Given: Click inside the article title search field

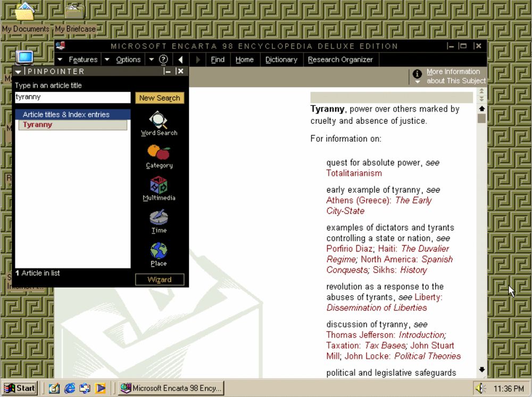Looking at the screenshot, I should pyautogui.click(x=72, y=97).
